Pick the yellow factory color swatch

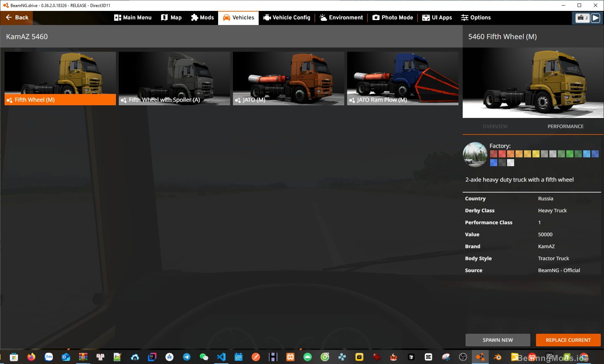click(x=536, y=153)
